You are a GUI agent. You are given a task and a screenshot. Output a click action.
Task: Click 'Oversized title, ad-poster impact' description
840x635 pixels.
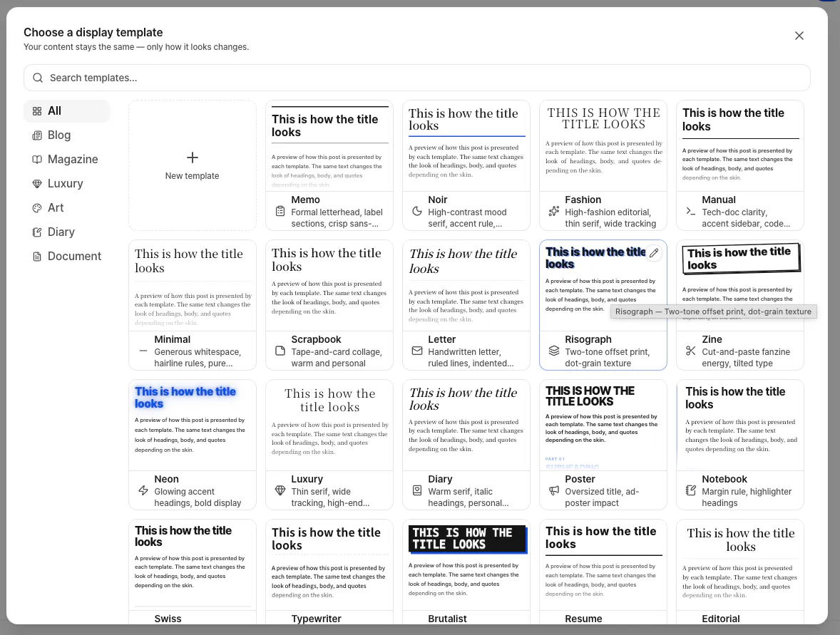602,497
